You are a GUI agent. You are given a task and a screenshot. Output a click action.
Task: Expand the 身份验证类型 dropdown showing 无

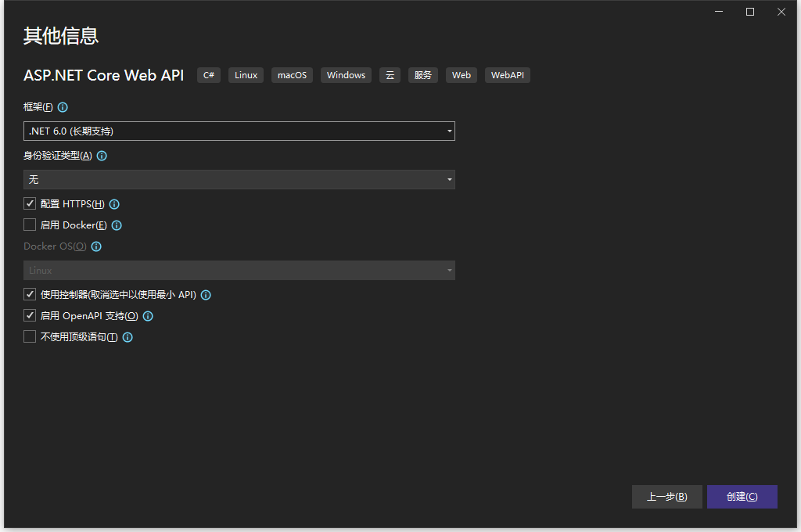point(239,179)
